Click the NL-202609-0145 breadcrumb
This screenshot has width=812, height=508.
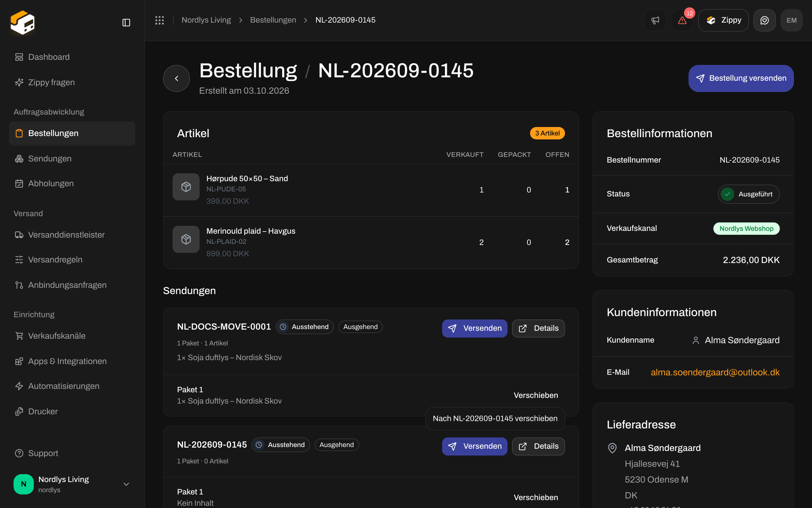345,20
